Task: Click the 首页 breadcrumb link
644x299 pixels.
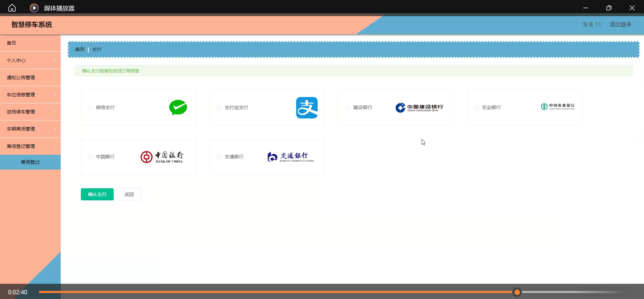Action: point(80,49)
